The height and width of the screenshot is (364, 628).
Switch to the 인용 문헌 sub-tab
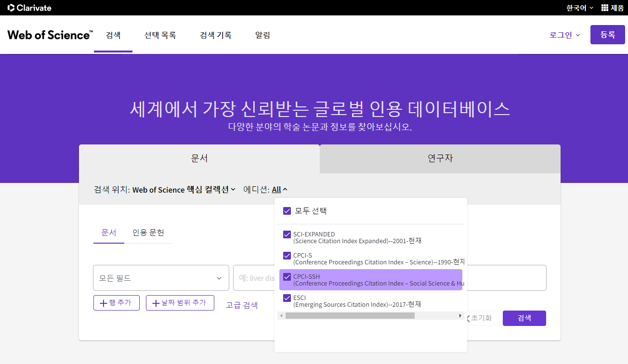click(x=148, y=233)
